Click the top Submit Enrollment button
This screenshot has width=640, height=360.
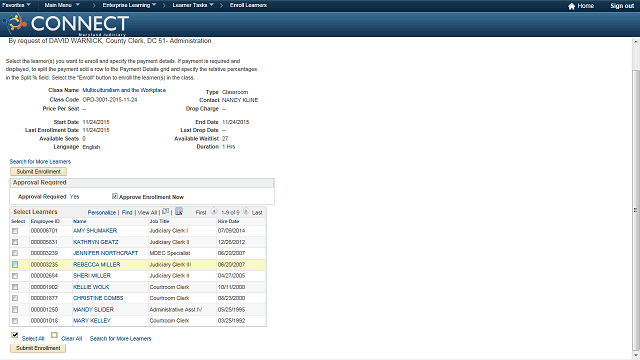click(x=38, y=172)
